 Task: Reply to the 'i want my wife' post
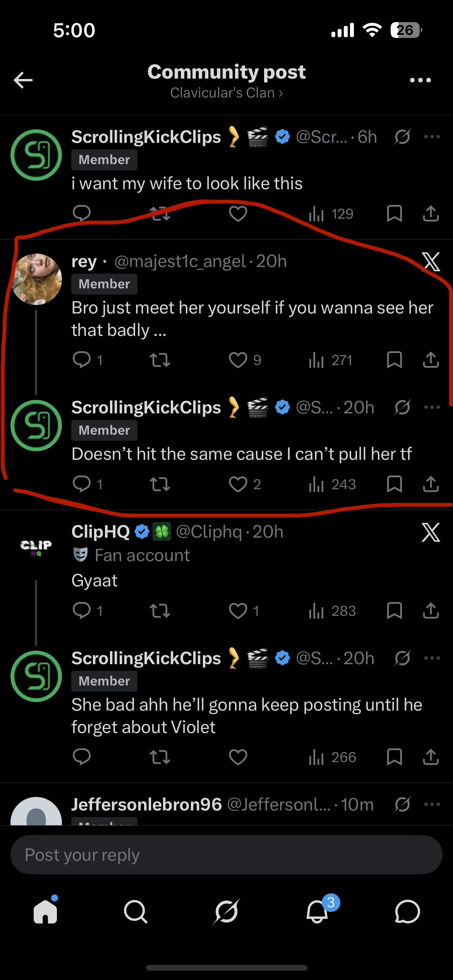click(x=82, y=213)
